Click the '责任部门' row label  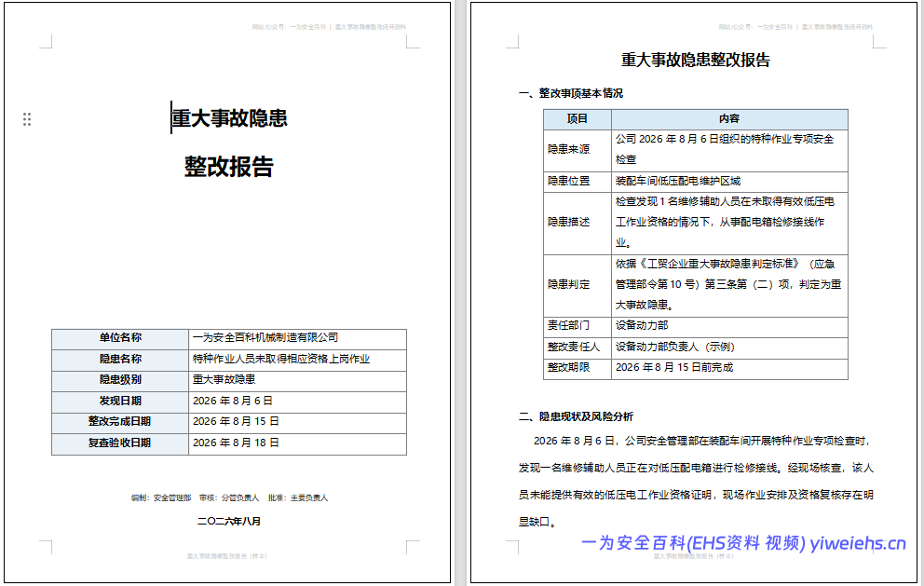pyautogui.click(x=577, y=327)
